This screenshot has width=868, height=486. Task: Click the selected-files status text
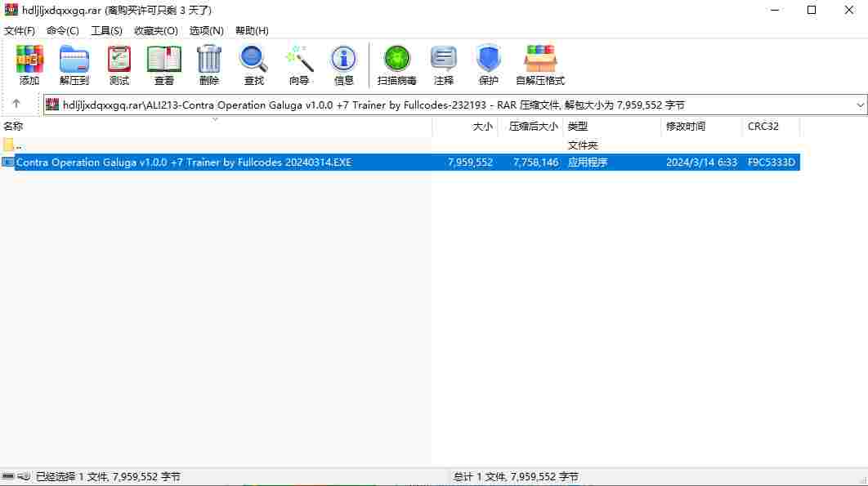(108, 476)
